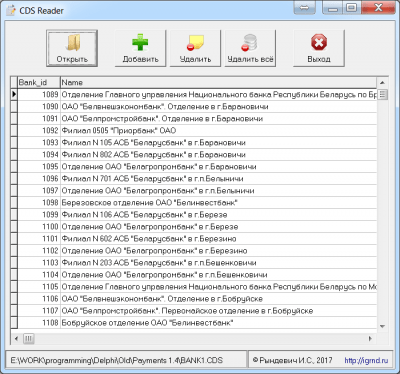Screen dimensions: 400x374
Task: Click the horizontal scrollbar right arrow
Action: click(370, 339)
